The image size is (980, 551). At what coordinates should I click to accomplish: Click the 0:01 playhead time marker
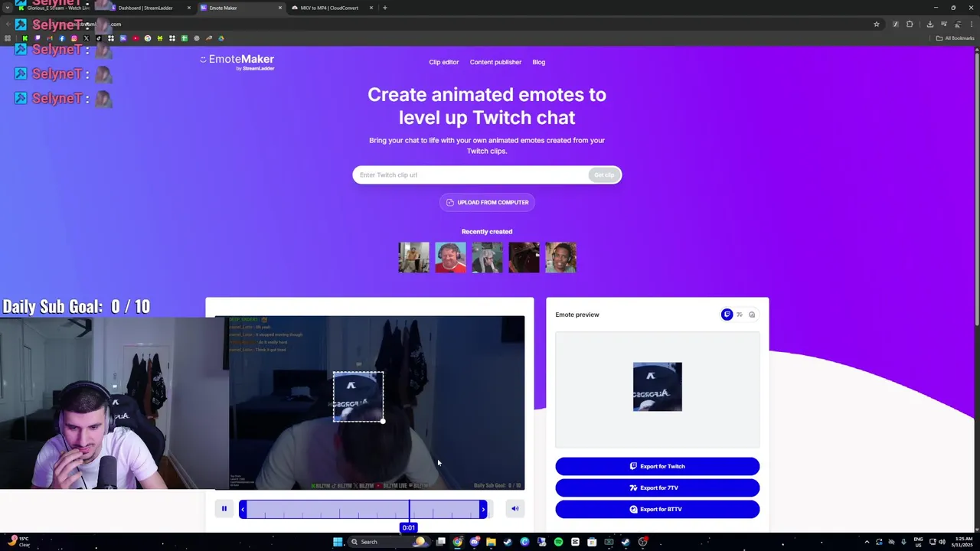409,527
